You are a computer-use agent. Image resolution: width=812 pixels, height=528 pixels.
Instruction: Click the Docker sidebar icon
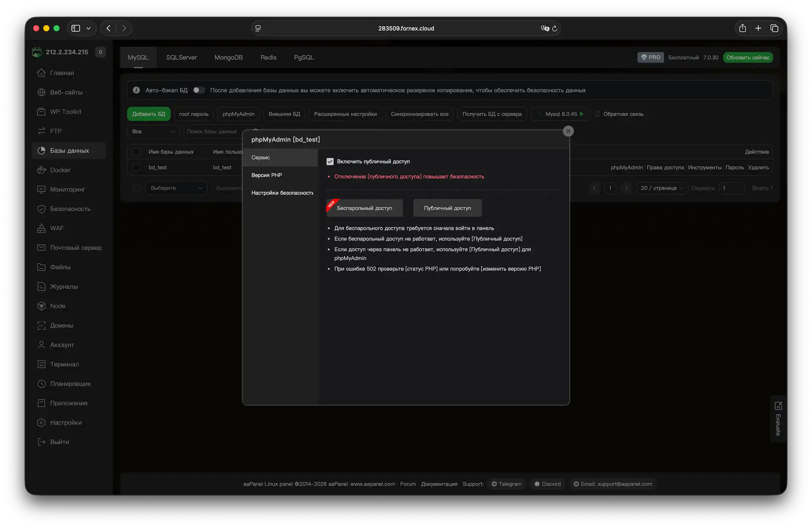pos(41,170)
